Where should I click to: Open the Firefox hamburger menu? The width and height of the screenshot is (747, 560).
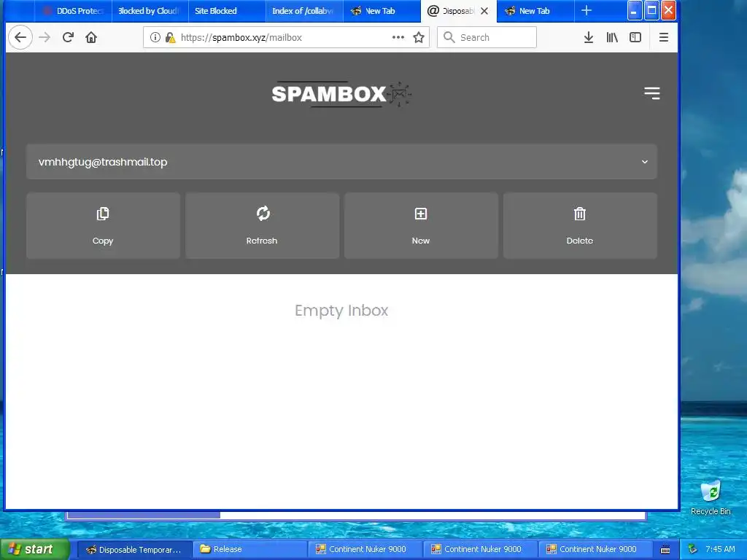tap(664, 37)
